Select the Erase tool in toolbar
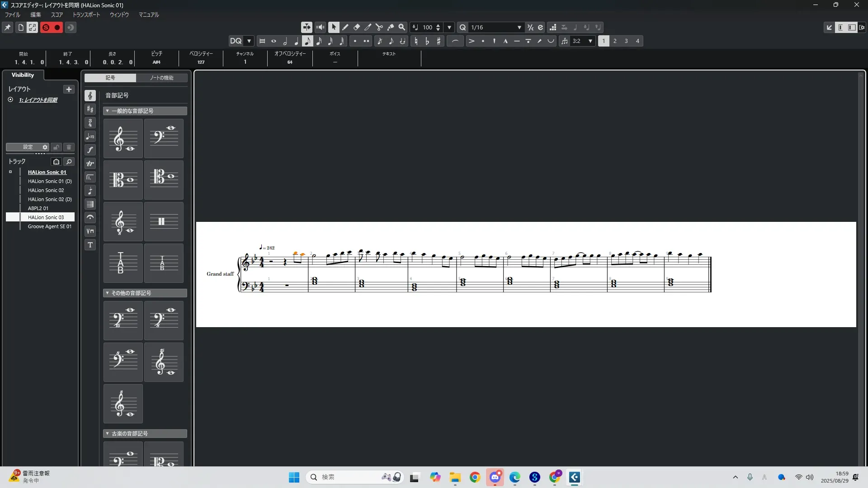The image size is (868, 488). pos(357,28)
